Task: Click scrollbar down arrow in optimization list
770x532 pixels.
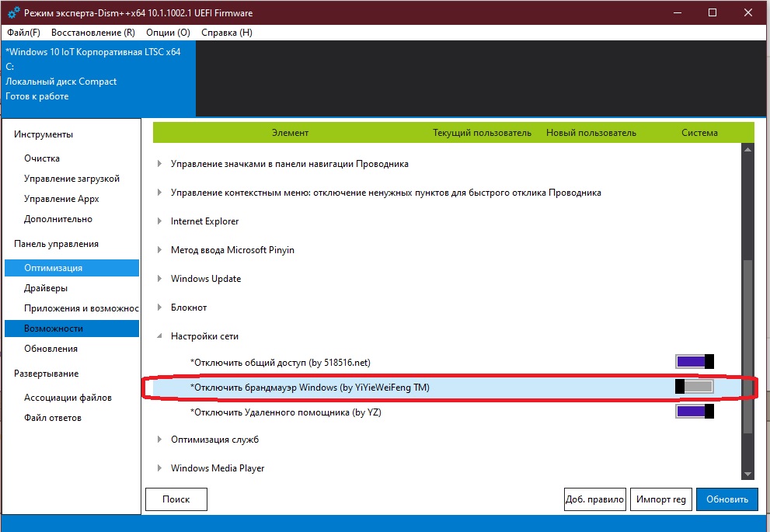Action: (x=748, y=474)
